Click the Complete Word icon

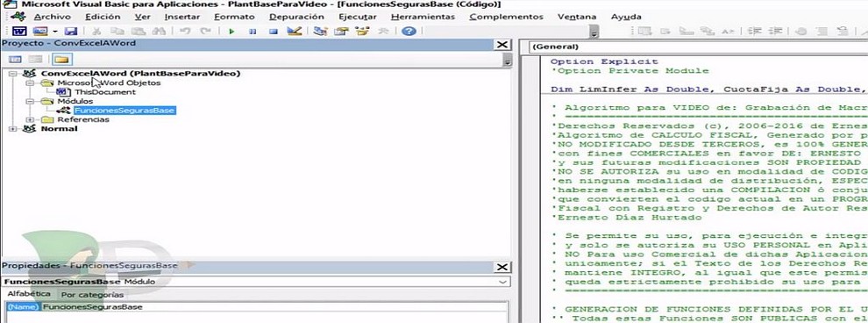(728, 32)
